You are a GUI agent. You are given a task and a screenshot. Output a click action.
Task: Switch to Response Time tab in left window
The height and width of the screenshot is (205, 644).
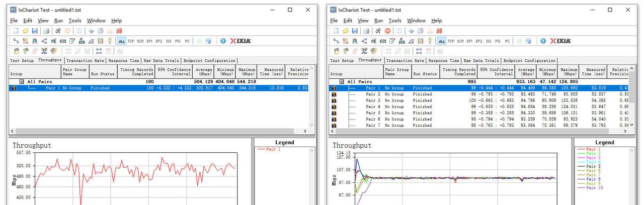[x=124, y=61]
